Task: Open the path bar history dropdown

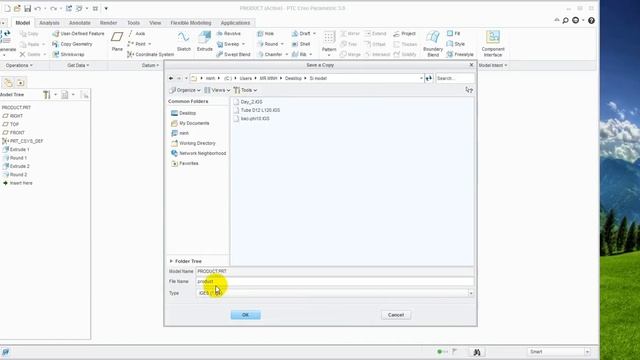Action: point(421,78)
